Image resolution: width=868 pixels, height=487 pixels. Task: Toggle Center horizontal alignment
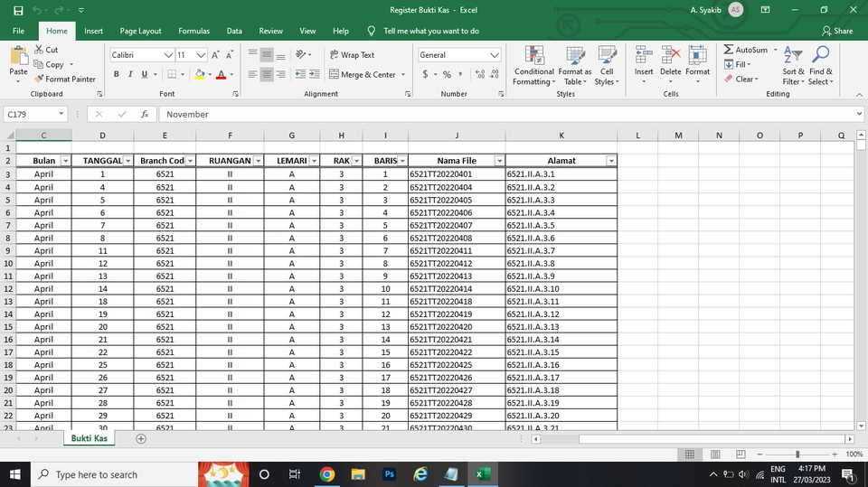267,74
